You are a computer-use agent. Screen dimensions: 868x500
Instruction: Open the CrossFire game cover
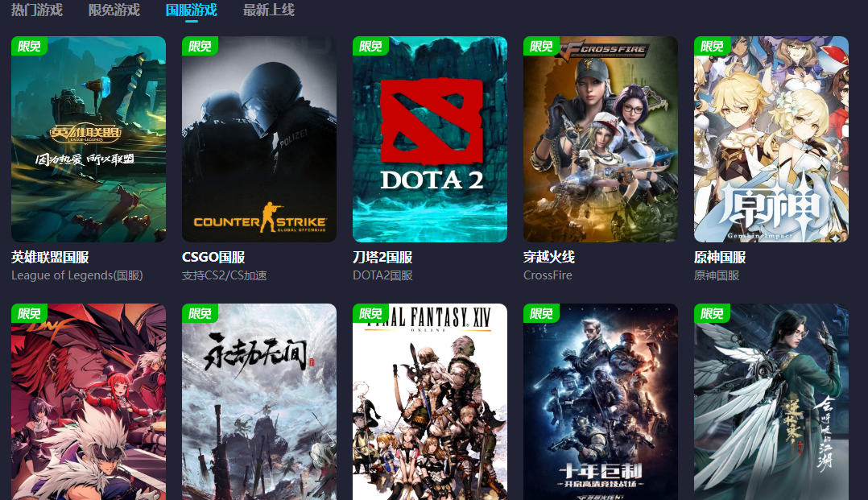[x=601, y=139]
